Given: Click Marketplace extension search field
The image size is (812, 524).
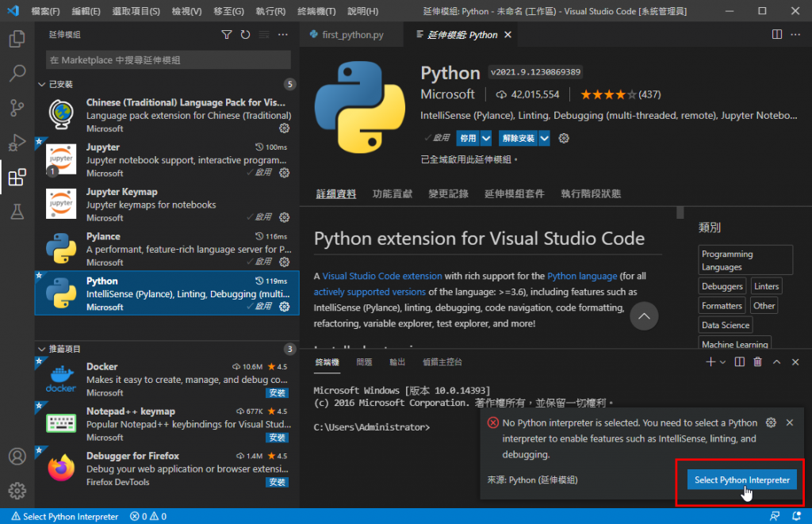Looking at the screenshot, I should click(168, 60).
